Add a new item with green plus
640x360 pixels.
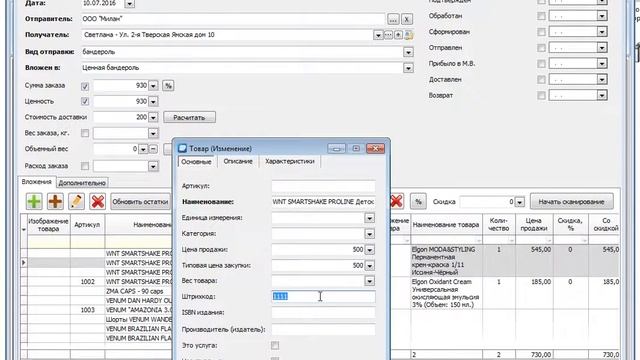34,202
